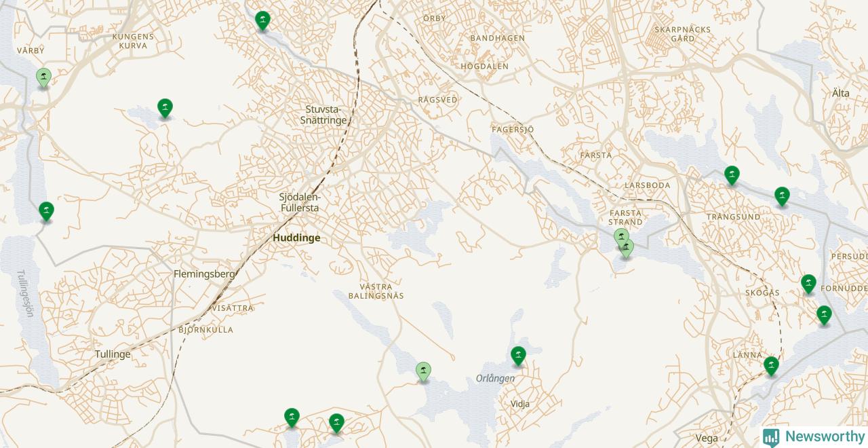868x448 pixels.
Task: Click the Tullinge place label
Action: (113, 354)
